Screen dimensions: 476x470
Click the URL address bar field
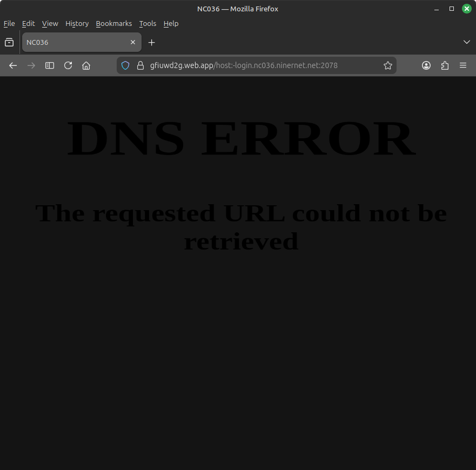pos(259,65)
